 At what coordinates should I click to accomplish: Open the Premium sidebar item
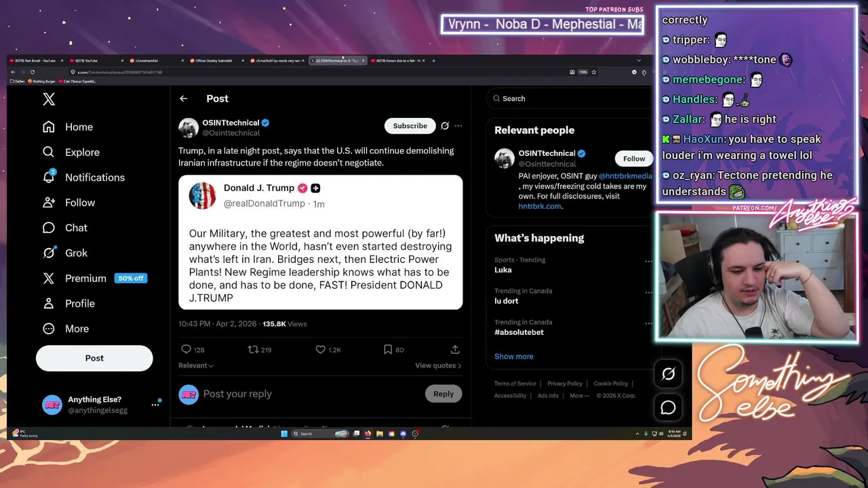tap(94, 278)
